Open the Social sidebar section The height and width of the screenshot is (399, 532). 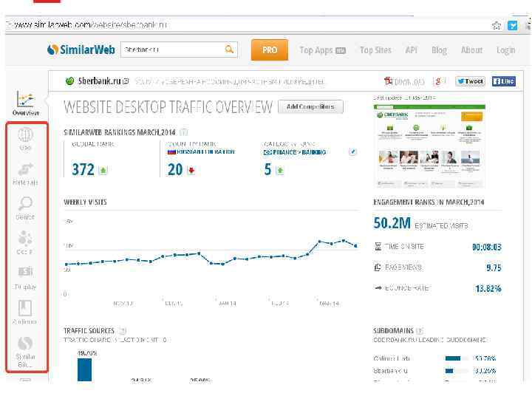(x=25, y=243)
